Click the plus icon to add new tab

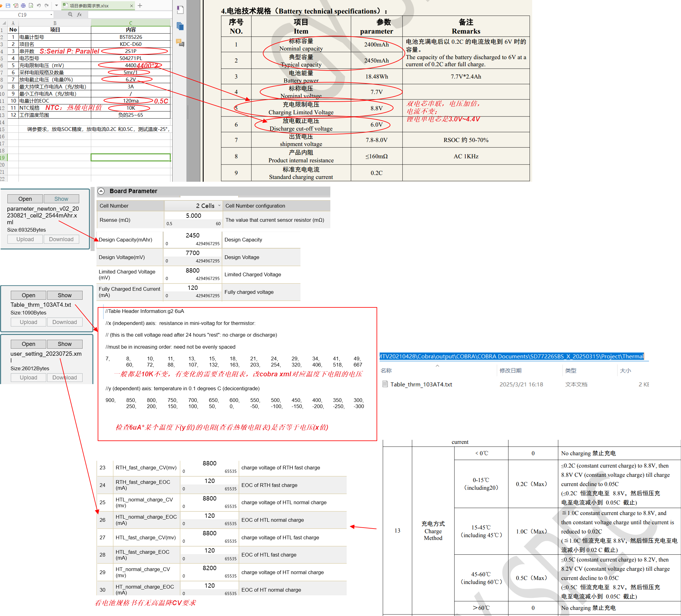(140, 6)
